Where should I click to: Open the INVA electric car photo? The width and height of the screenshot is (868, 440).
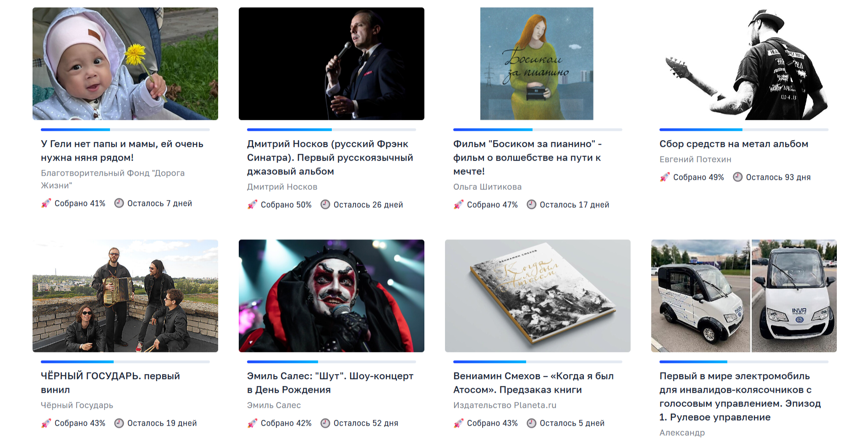tap(744, 296)
